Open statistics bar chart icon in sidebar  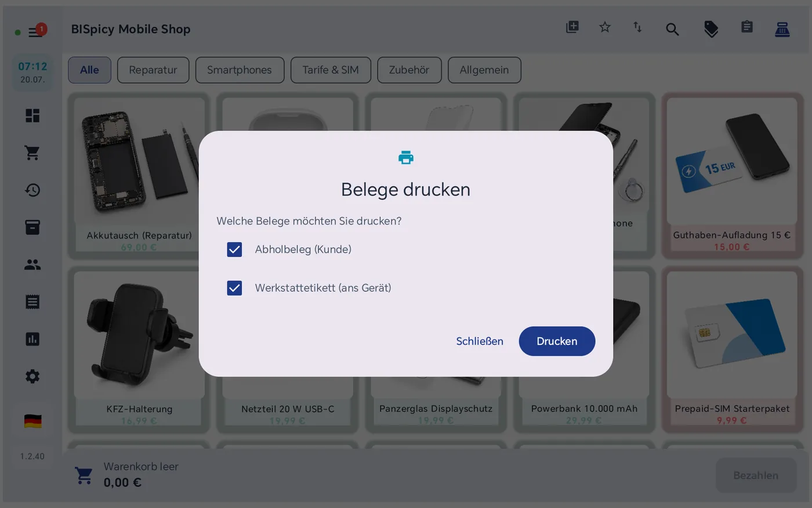pos(32,339)
